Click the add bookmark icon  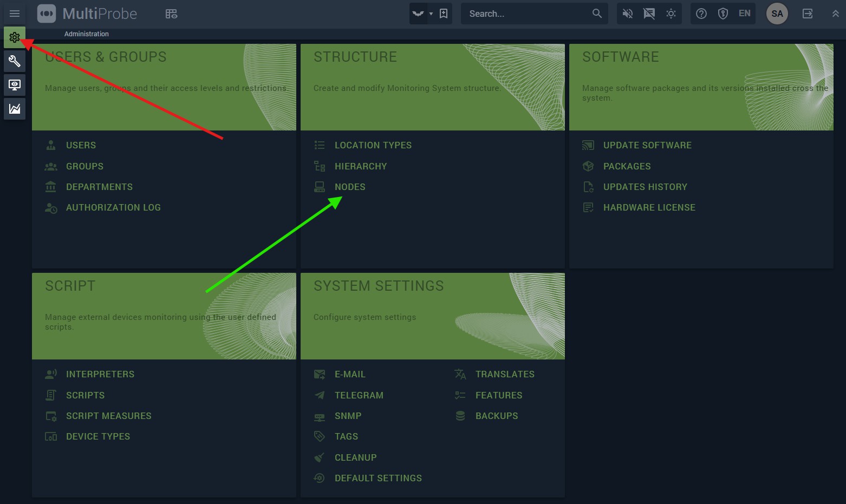tap(444, 14)
